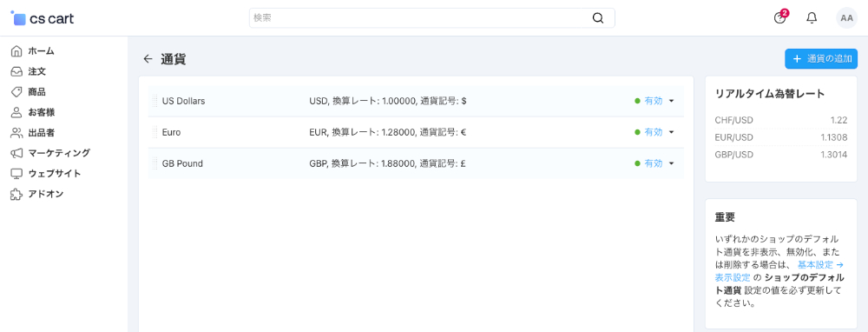
Task: Click the お客様 person icon
Action: coord(16,112)
